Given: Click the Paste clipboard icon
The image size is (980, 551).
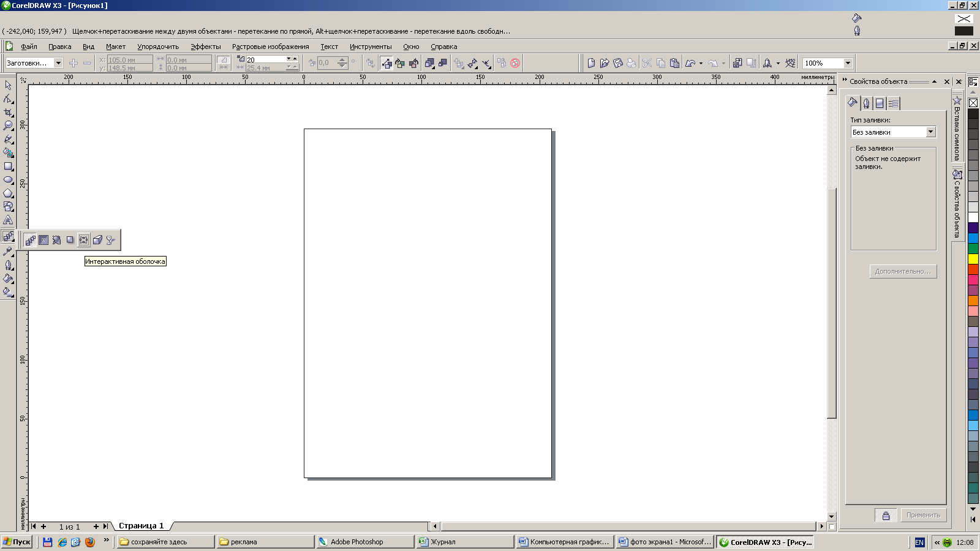Looking at the screenshot, I should 674,63.
